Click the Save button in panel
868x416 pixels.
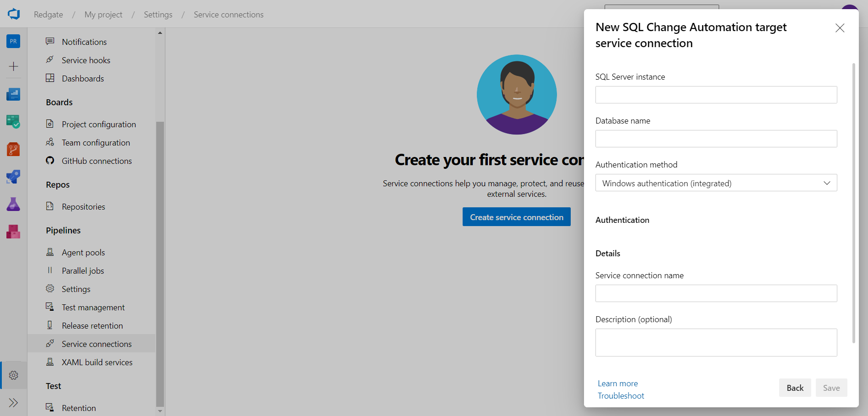click(x=831, y=388)
